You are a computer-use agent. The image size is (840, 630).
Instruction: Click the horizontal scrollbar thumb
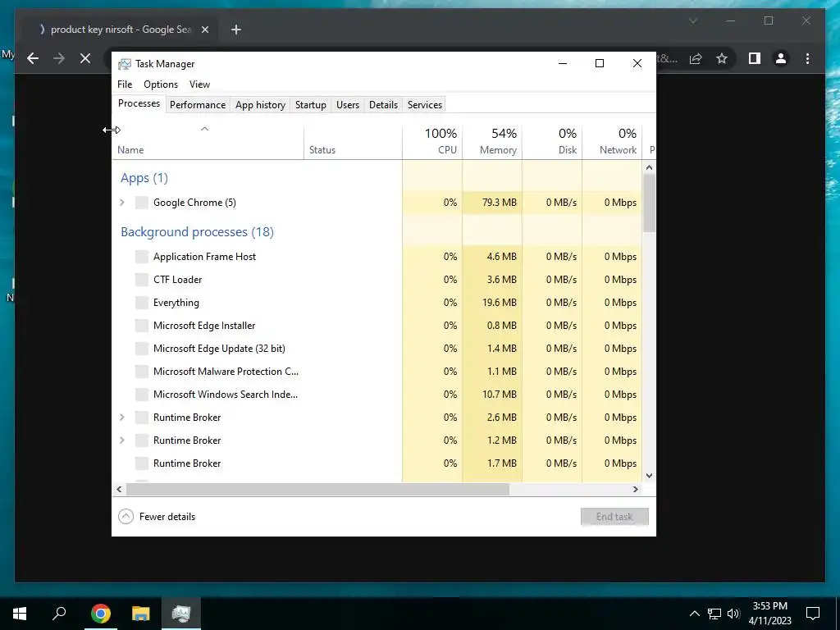click(x=317, y=489)
